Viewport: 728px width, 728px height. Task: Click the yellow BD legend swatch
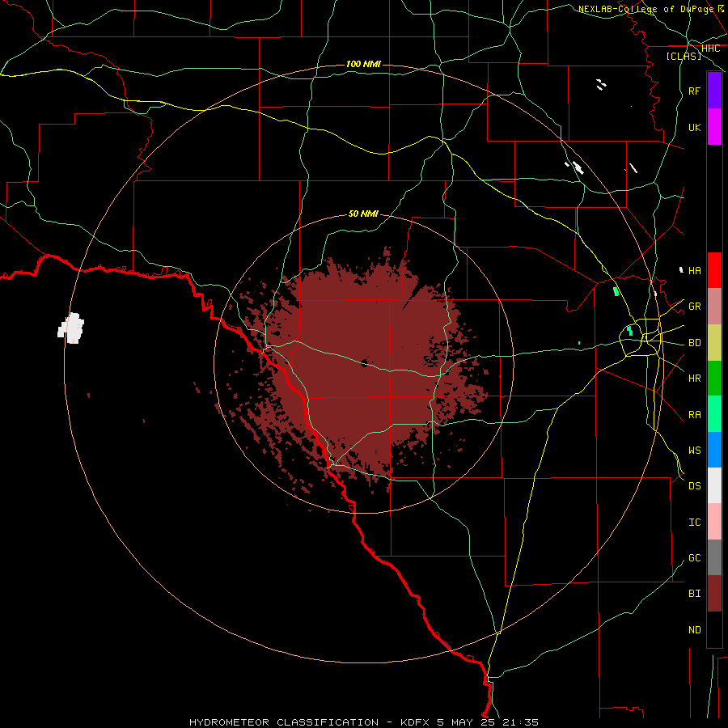(714, 343)
